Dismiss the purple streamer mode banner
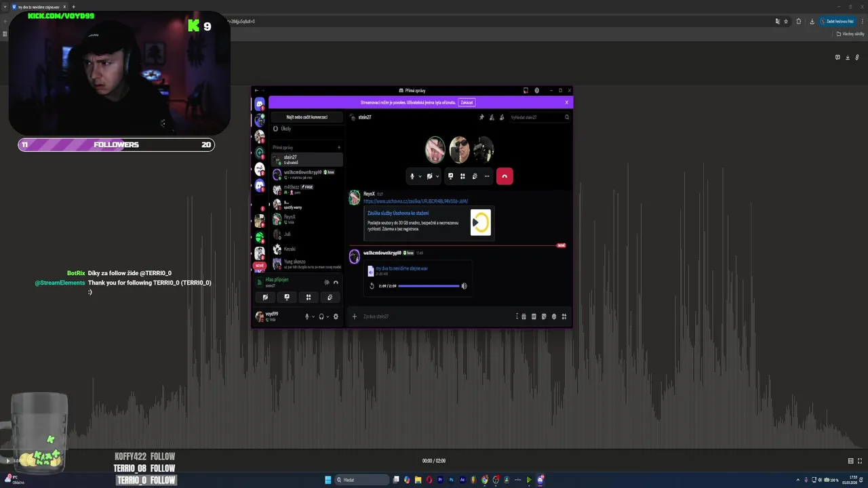The width and height of the screenshot is (868, 488). pyautogui.click(x=567, y=102)
